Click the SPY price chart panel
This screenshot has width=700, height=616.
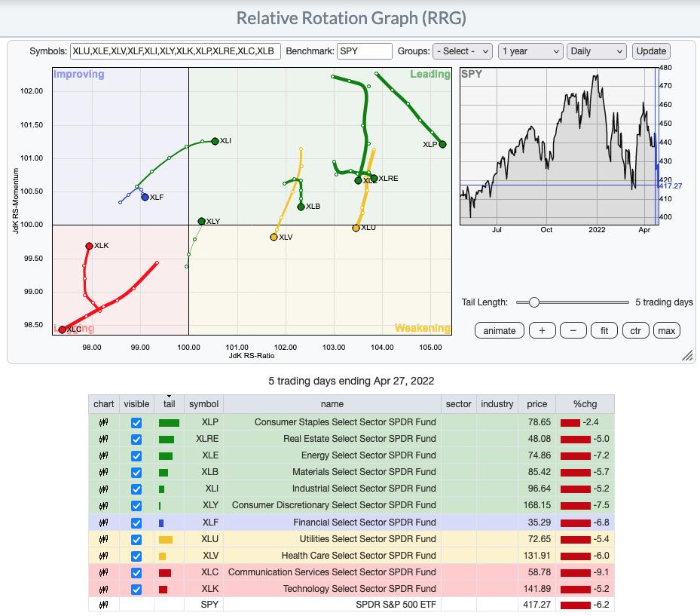point(559,146)
